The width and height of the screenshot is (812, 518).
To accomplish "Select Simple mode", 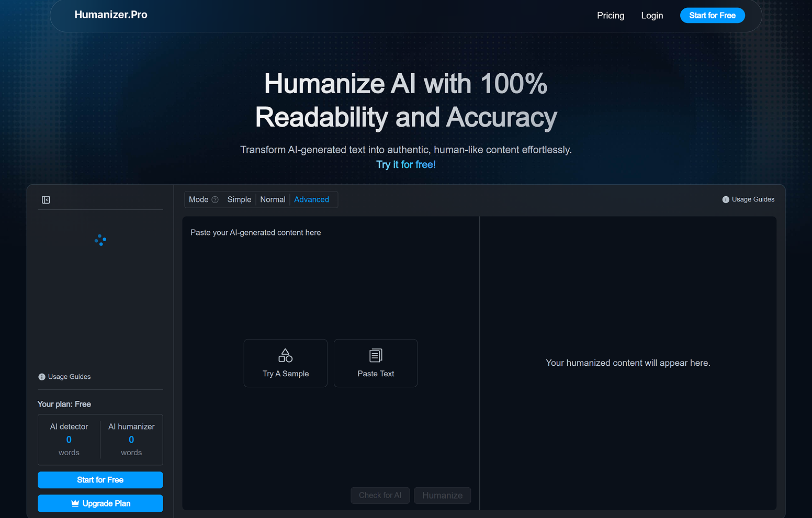I will click(239, 199).
